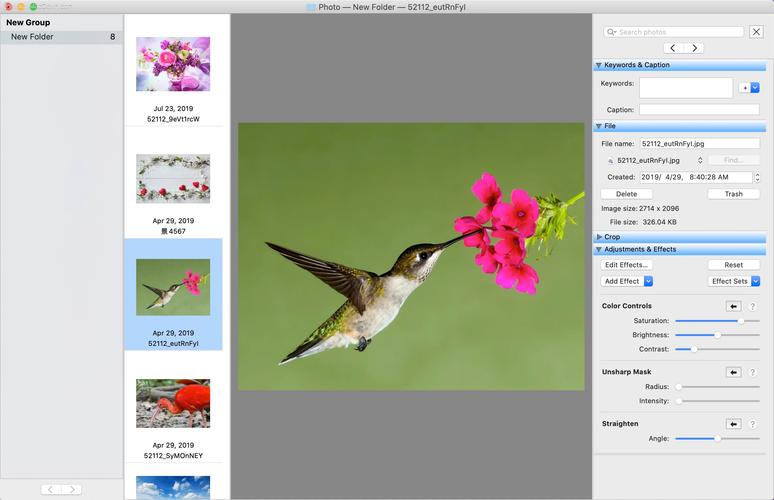
Task: Open the 52112_eutRnFyl.jpg file popup
Action: (x=655, y=160)
